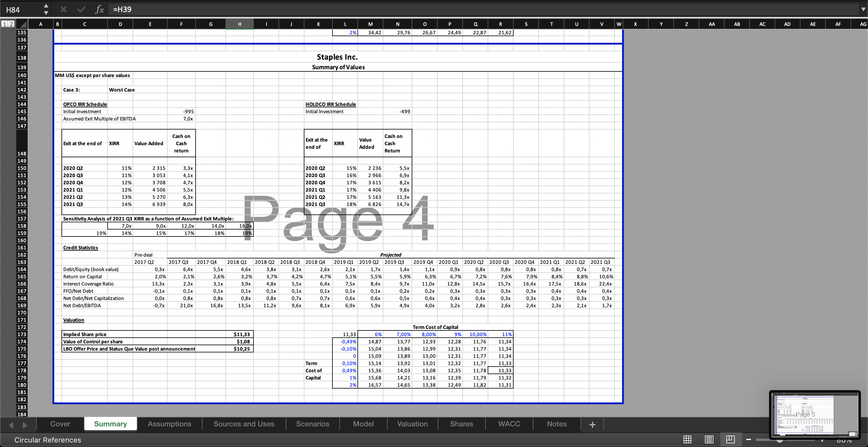Viewport: 868px width, 447px height.
Task: Select row 150 header
Action: (22, 168)
